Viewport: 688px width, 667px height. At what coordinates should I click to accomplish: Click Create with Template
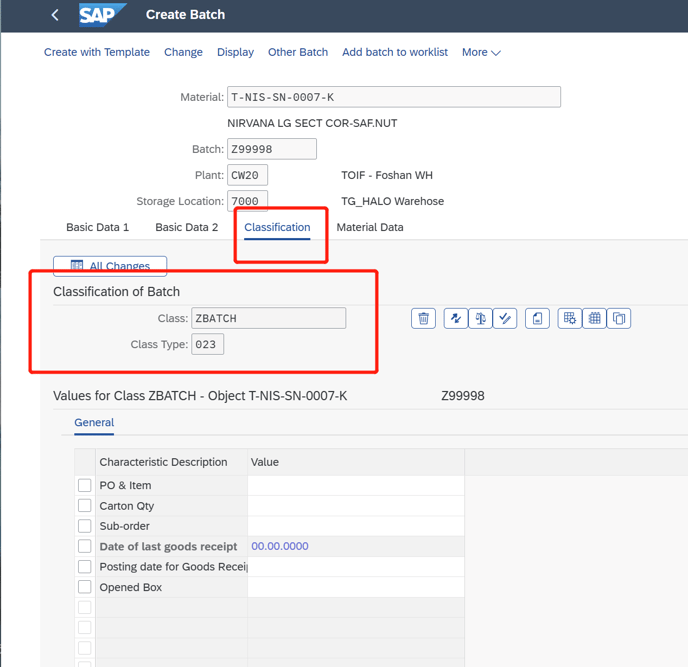point(97,52)
